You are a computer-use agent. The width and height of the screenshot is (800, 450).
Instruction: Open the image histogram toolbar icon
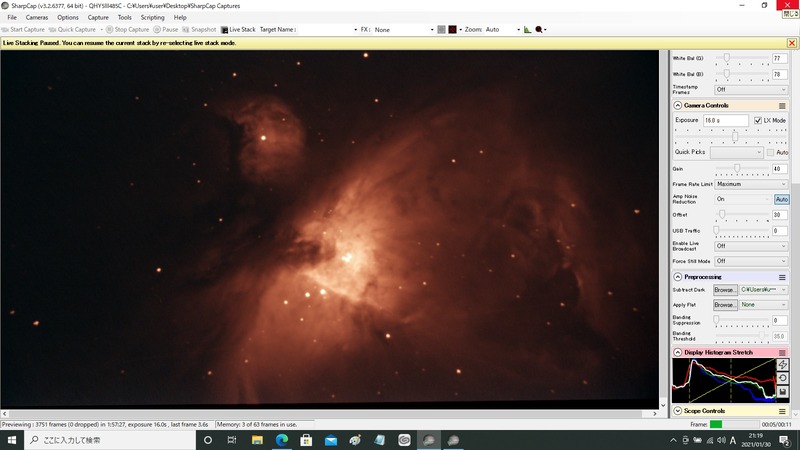click(528, 30)
